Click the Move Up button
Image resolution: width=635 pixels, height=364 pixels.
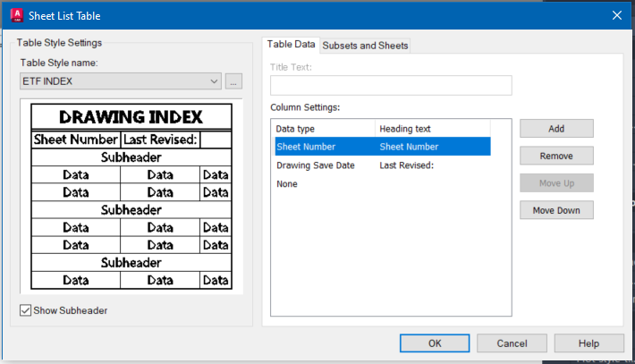[x=556, y=183]
